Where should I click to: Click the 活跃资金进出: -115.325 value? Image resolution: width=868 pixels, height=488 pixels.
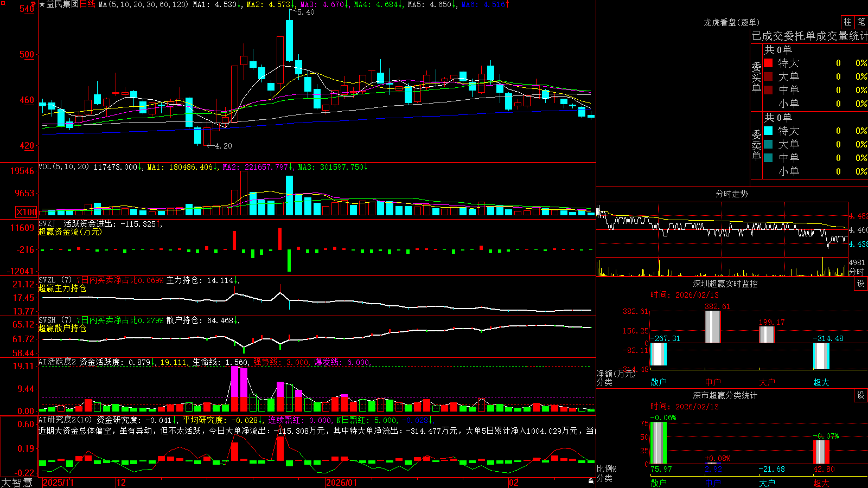(113, 223)
